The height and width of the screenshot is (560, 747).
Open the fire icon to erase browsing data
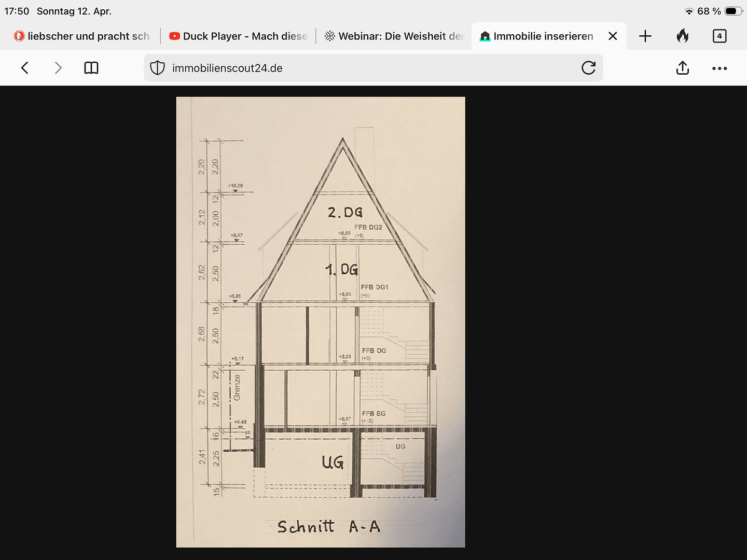(x=683, y=36)
